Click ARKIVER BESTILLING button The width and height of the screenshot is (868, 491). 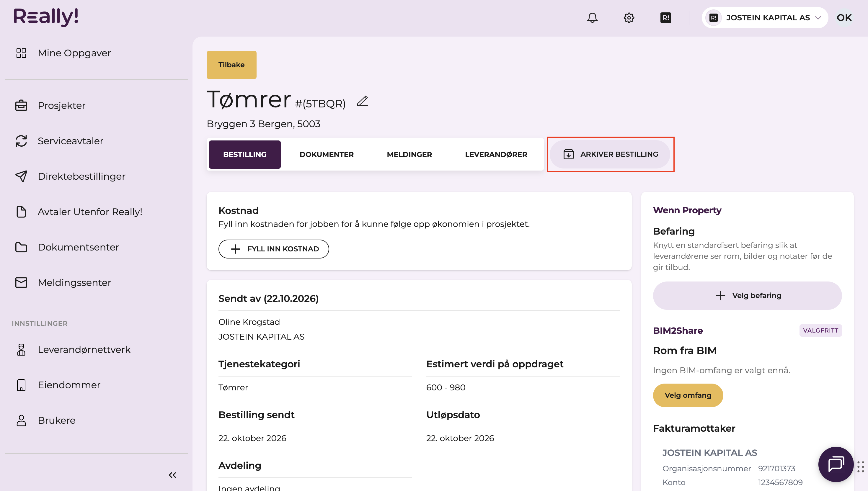[610, 154]
